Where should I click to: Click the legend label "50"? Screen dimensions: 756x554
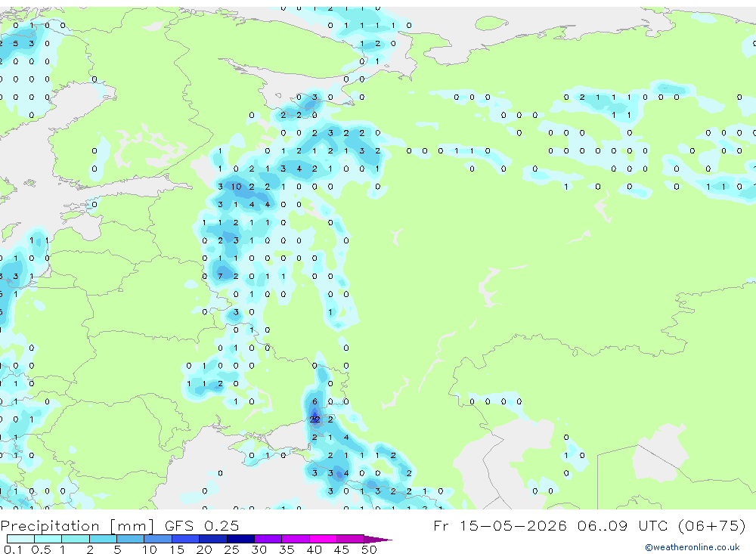pyautogui.click(x=370, y=549)
